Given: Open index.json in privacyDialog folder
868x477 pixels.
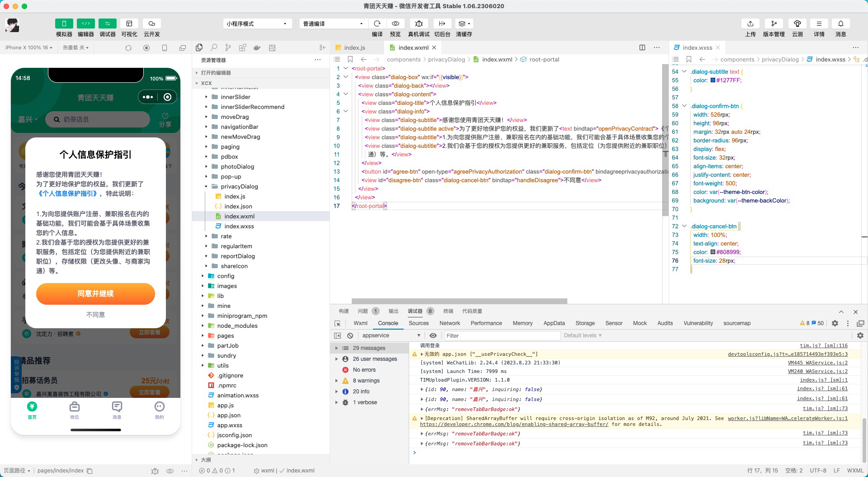Looking at the screenshot, I should (x=238, y=206).
